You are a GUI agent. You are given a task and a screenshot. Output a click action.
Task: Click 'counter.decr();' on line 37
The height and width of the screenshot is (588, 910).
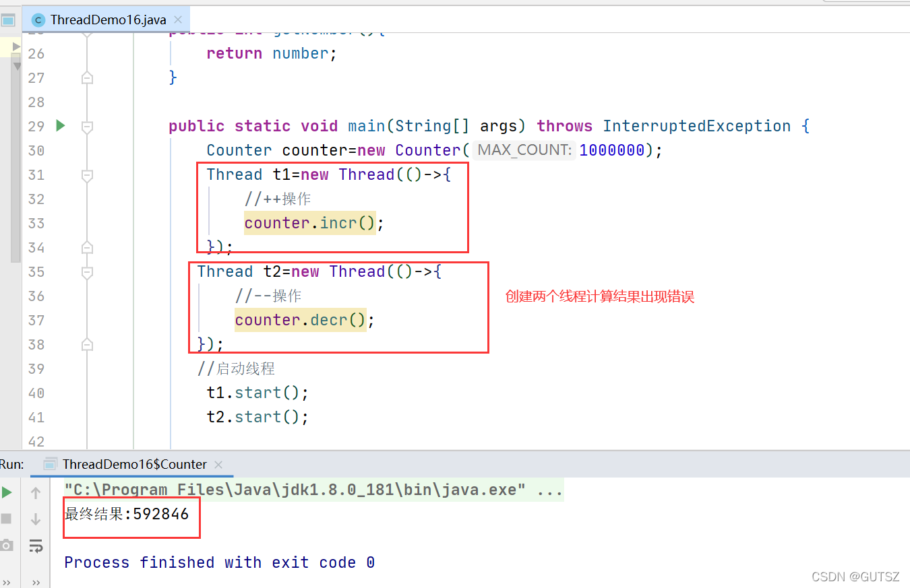click(x=305, y=320)
